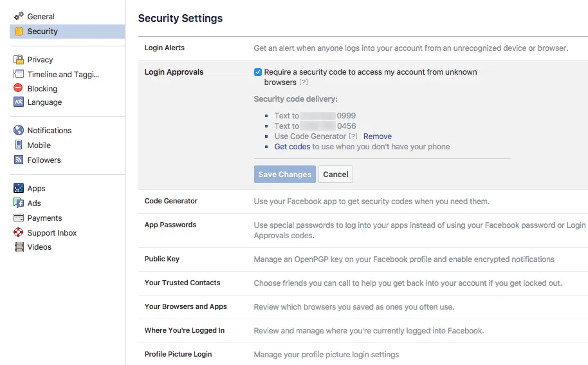Image resolution: width=588 pixels, height=365 pixels.
Task: Click the help [?] next to Code Generator
Action: click(353, 136)
